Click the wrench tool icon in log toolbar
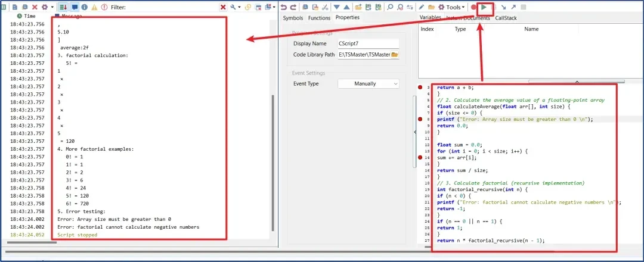644x262 pixels. [233, 7]
